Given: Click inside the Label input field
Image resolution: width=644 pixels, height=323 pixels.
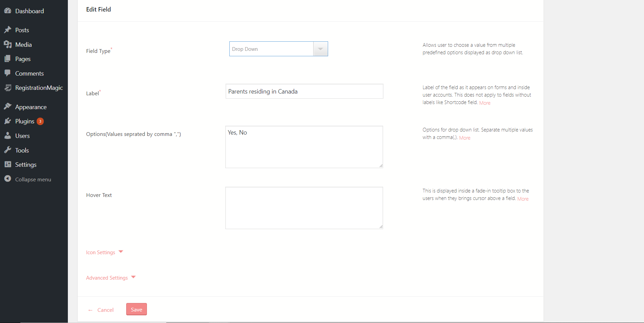Looking at the screenshot, I should (x=304, y=91).
